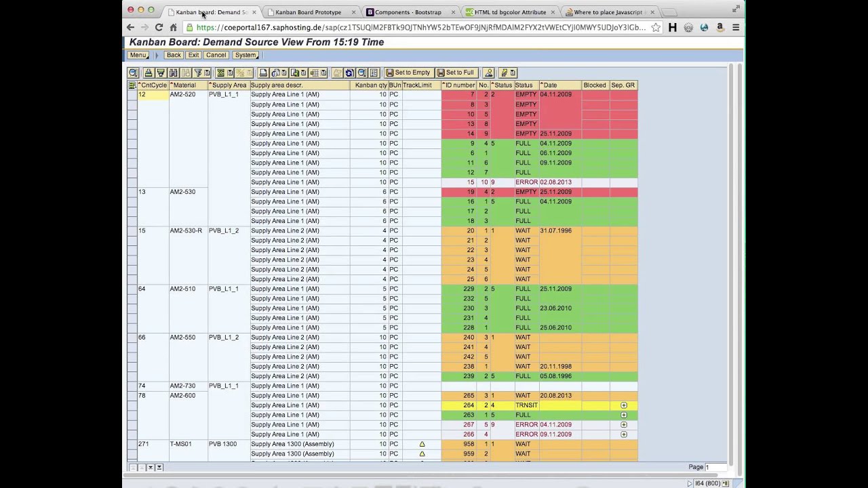Click the browser home icon
The image size is (868, 488).
[174, 28]
